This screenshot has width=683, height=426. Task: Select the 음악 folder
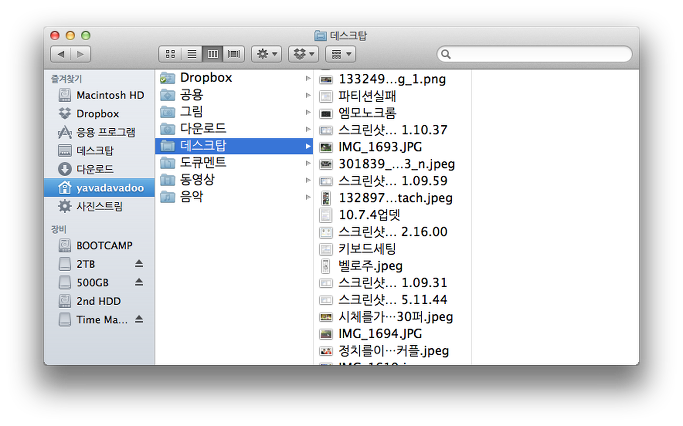coord(234,197)
